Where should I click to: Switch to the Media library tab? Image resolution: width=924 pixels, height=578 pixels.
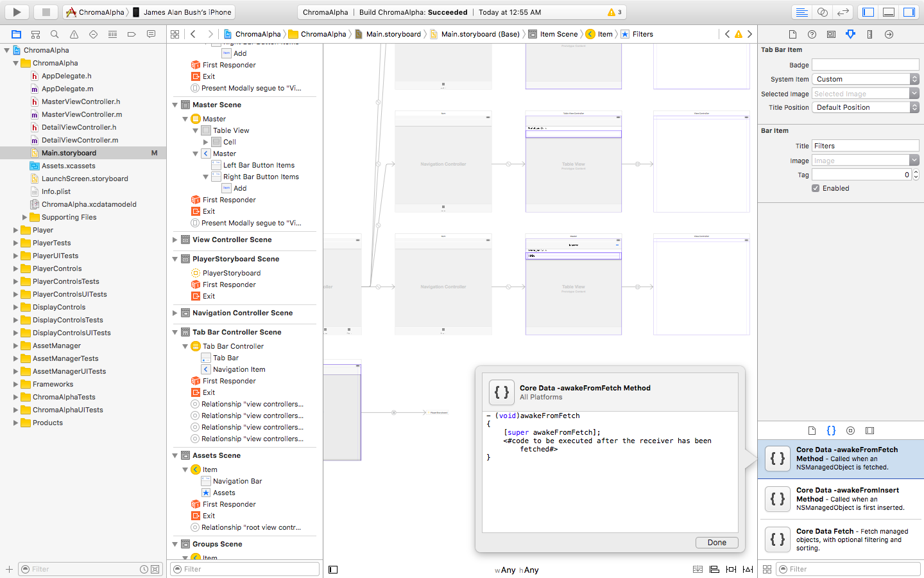point(869,431)
